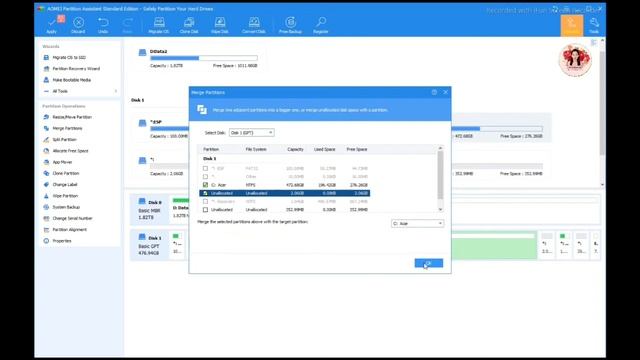Click the orange highlighted toolbar button

pos(571,25)
